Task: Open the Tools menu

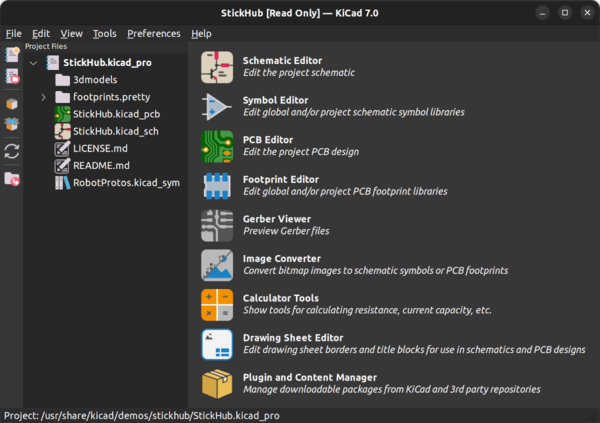Action: tap(104, 33)
